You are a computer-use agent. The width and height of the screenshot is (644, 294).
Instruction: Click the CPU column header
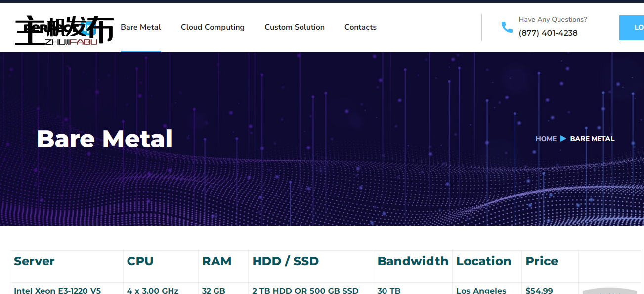tap(140, 261)
